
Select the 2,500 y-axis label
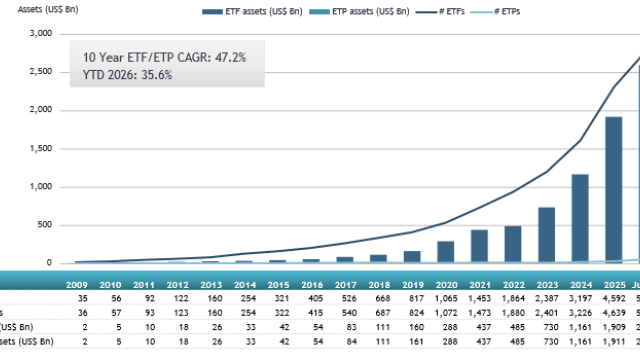pyautogui.click(x=41, y=71)
